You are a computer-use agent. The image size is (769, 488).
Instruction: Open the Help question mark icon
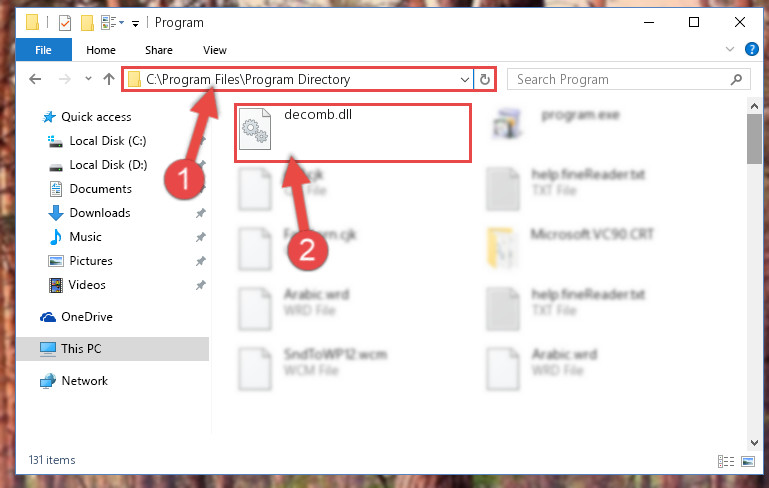coord(751,49)
